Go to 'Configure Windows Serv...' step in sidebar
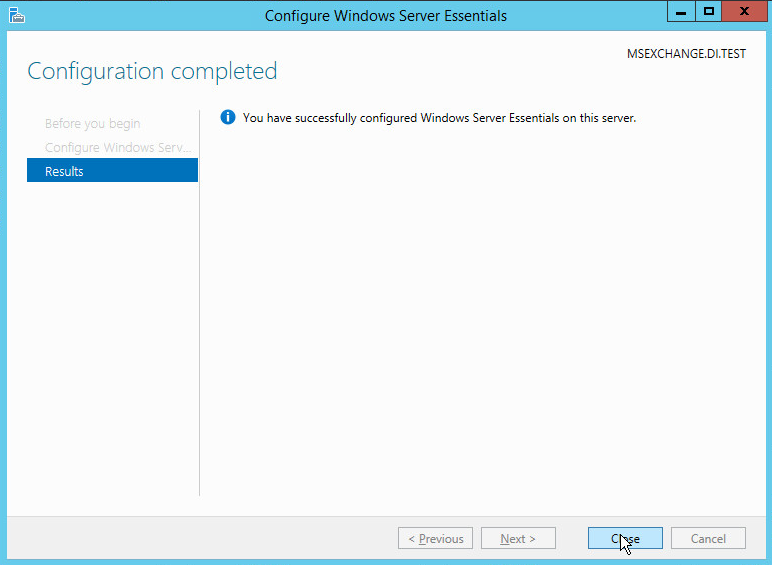The image size is (772, 565). coord(117,148)
